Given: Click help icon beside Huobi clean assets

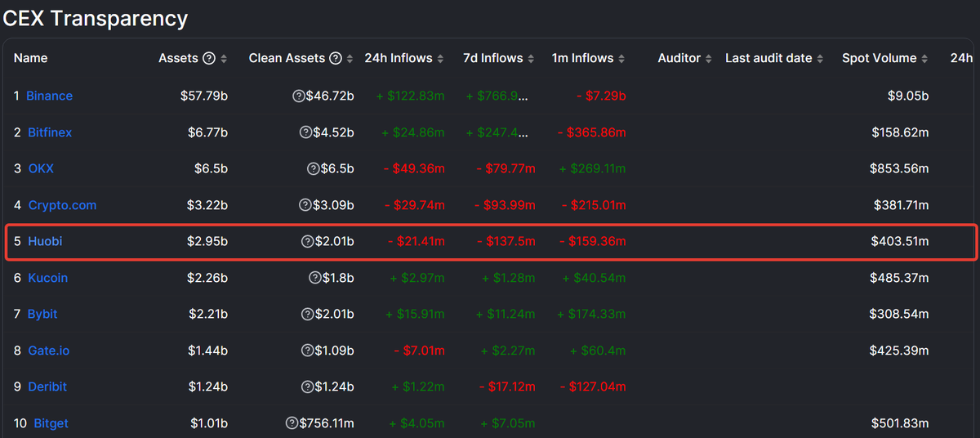Looking at the screenshot, I should tap(307, 241).
